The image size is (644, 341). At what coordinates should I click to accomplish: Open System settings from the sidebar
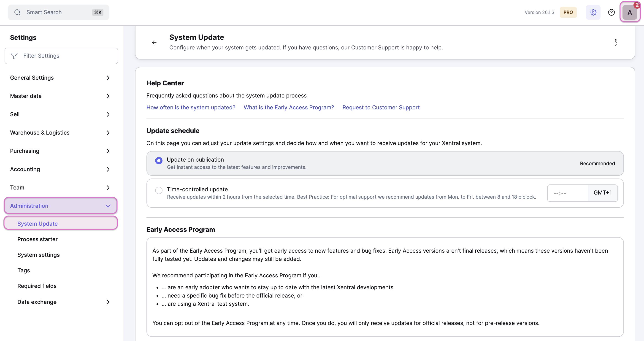(x=38, y=255)
